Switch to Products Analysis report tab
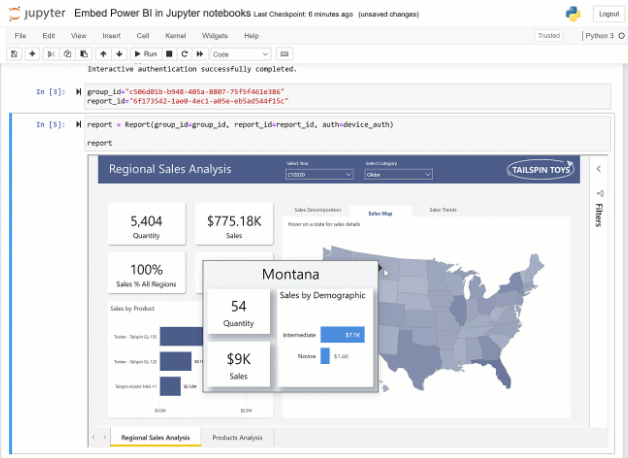628x458 pixels. 238,438
